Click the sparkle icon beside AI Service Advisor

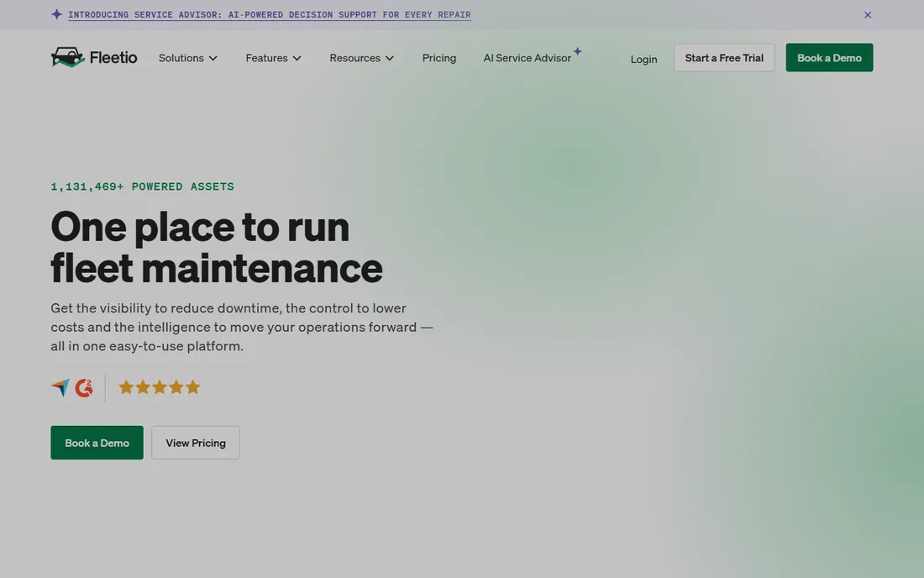(578, 51)
